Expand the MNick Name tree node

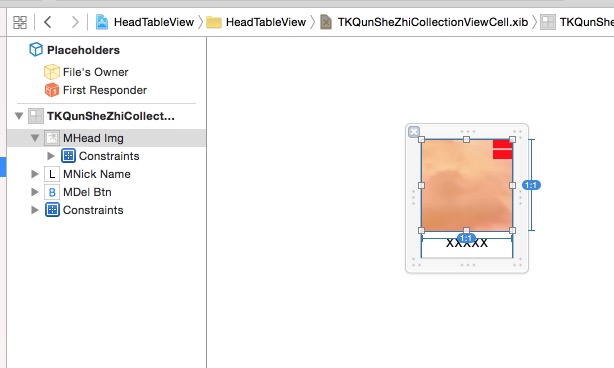(x=34, y=174)
